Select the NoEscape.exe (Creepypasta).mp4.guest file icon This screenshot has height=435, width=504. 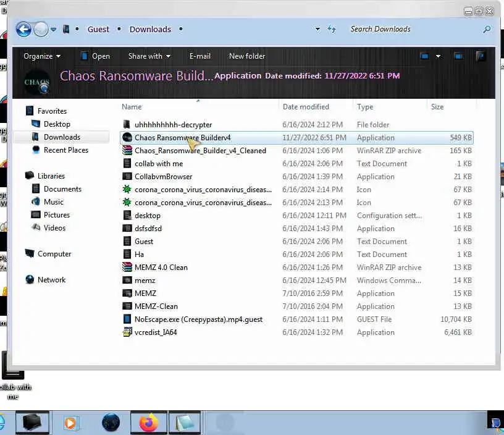[x=127, y=319]
